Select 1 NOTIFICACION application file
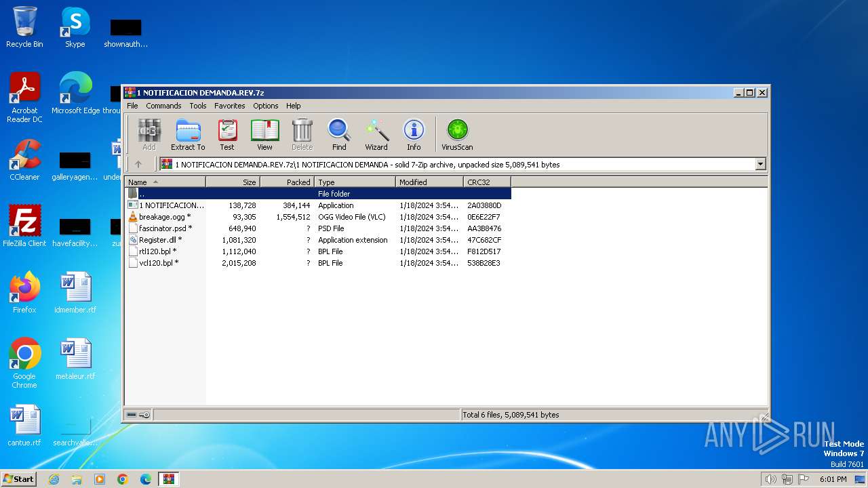 point(318,205)
